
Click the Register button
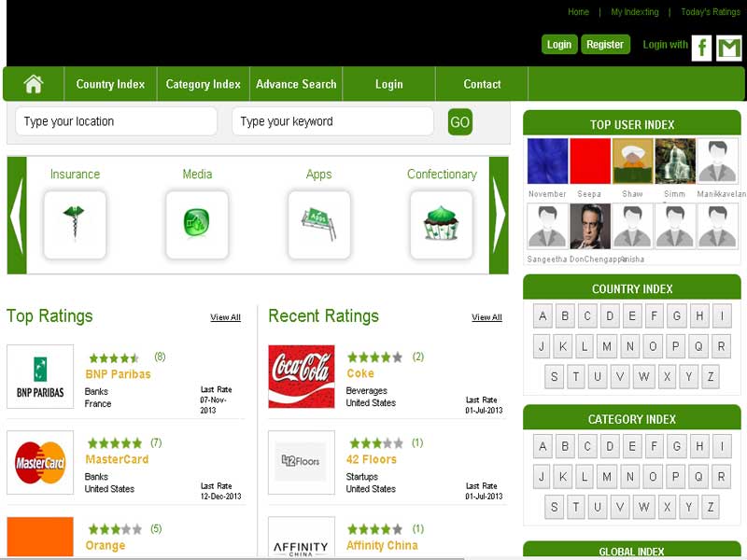tap(605, 44)
